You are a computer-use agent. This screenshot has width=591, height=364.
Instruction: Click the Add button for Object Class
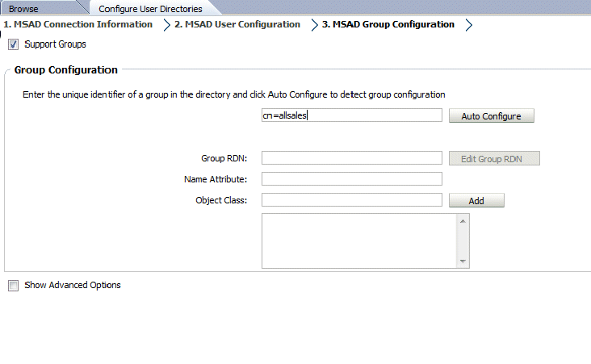click(x=476, y=200)
